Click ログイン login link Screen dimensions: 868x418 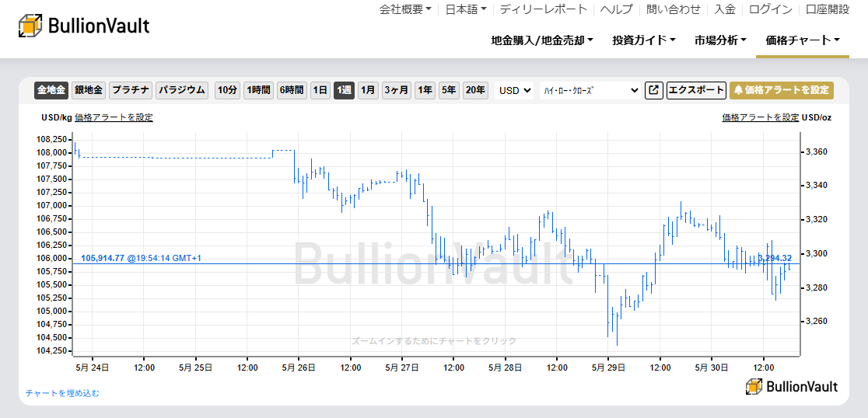(771, 9)
